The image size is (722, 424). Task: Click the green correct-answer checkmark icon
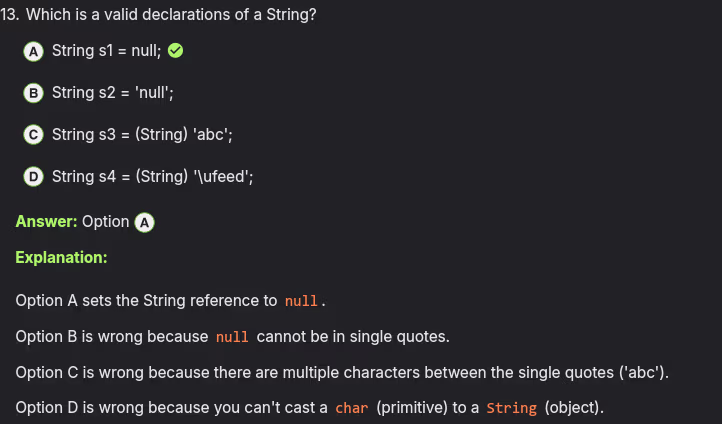coord(175,51)
